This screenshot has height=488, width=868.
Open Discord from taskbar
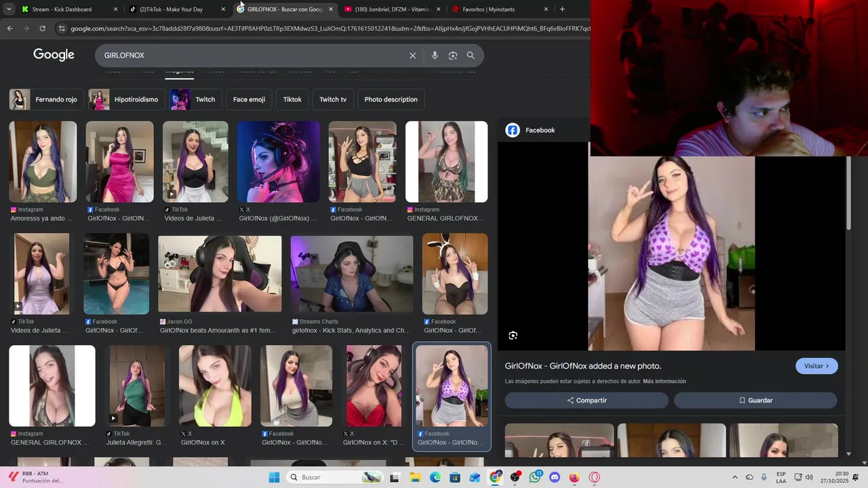pos(555,477)
